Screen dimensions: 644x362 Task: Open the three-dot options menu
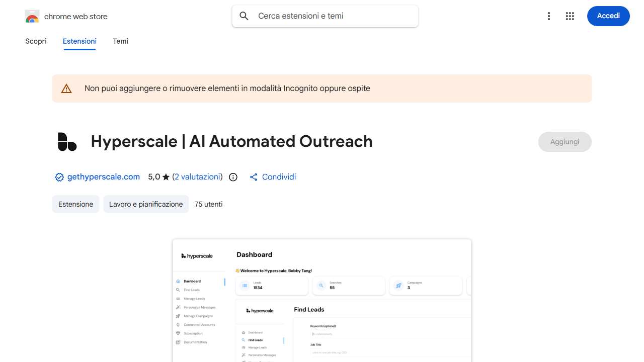click(548, 16)
